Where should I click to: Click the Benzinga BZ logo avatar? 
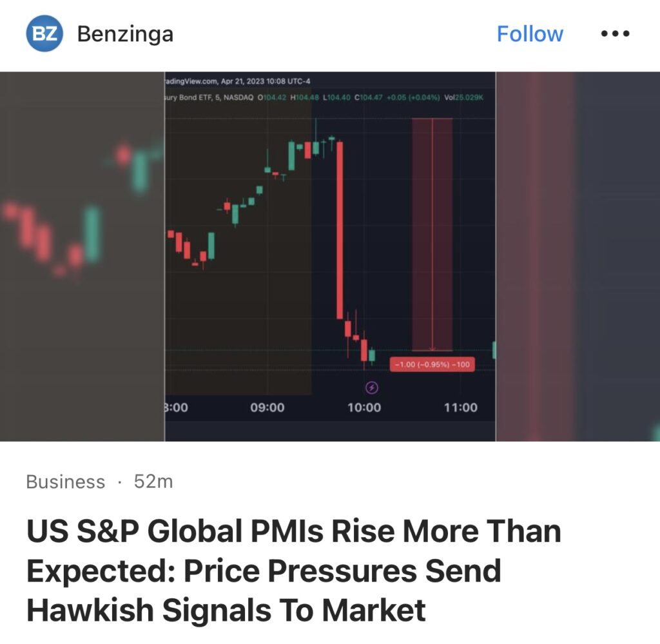coord(44,34)
